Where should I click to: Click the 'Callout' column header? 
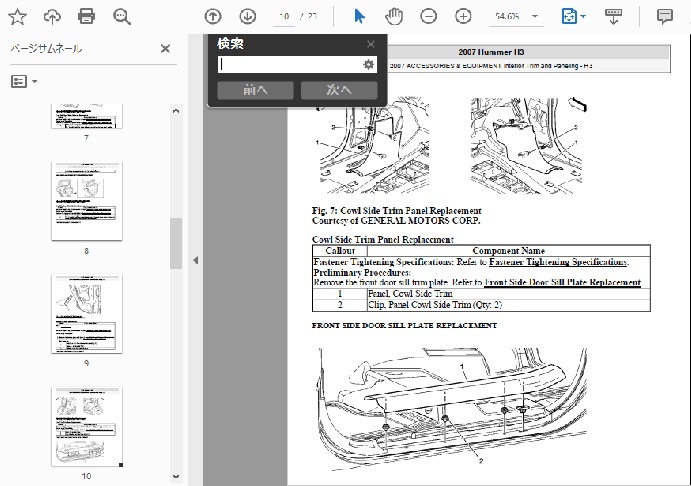pos(340,251)
